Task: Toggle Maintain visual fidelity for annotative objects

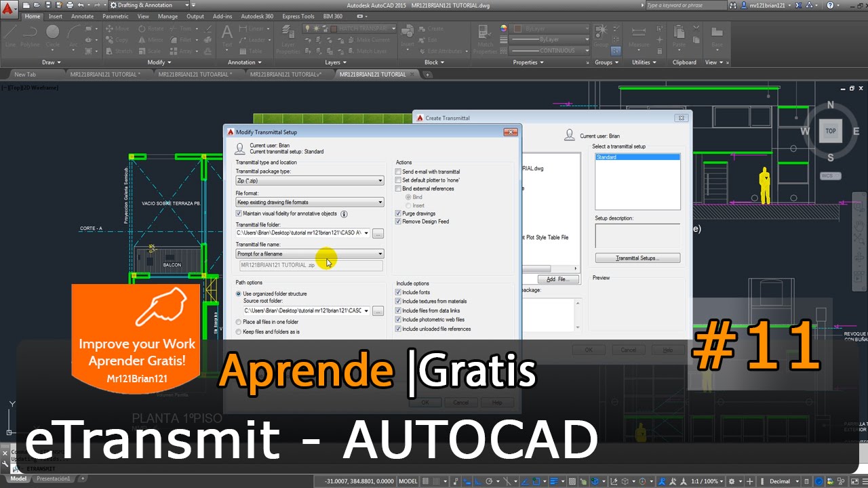Action: click(239, 213)
